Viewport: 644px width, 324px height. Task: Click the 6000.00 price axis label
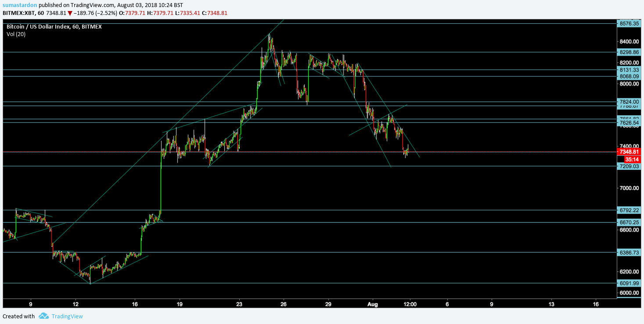pyautogui.click(x=629, y=292)
